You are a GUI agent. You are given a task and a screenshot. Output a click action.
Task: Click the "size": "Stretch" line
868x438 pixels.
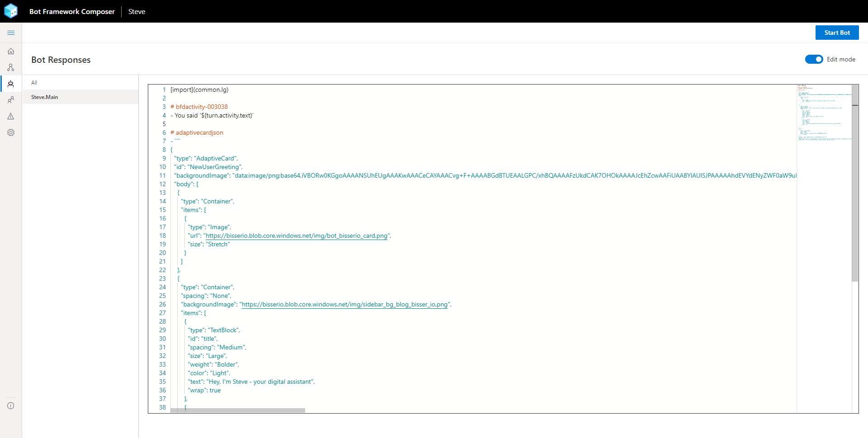[209, 244]
